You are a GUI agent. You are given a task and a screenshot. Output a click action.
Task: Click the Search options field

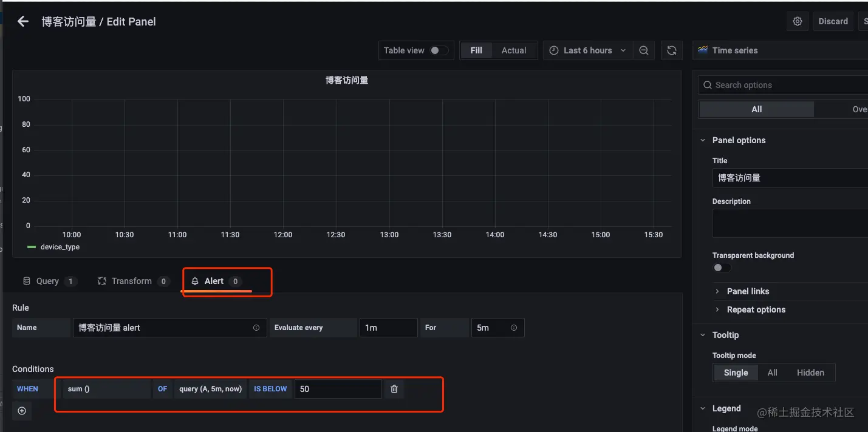pos(783,85)
